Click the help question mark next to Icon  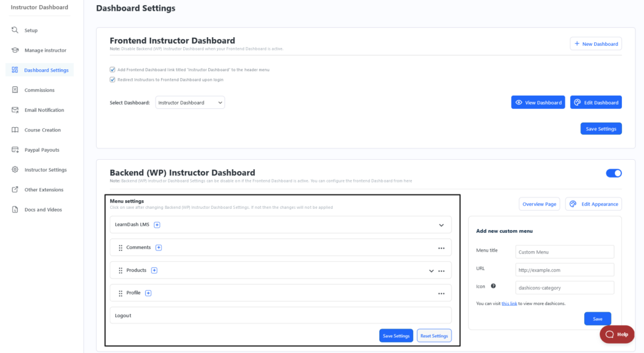pyautogui.click(x=493, y=286)
